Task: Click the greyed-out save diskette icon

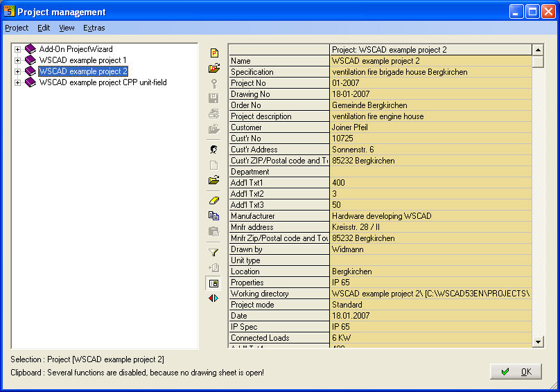Action: (x=214, y=98)
